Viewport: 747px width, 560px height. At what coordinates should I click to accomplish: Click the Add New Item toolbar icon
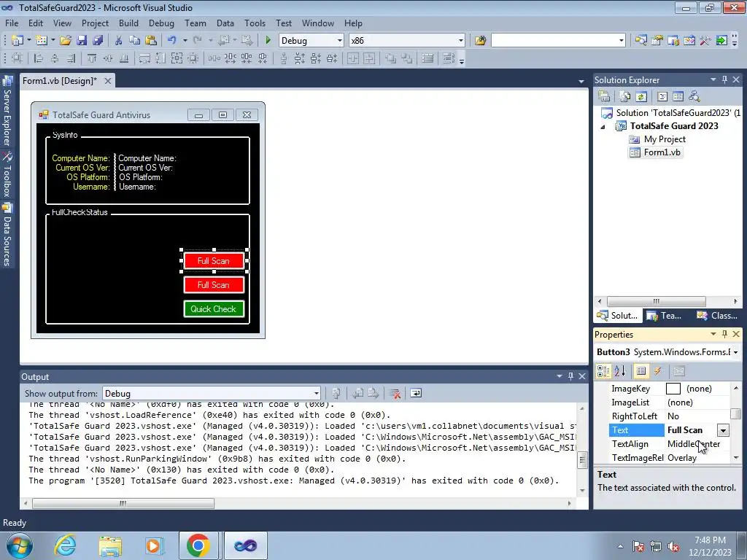(x=41, y=41)
